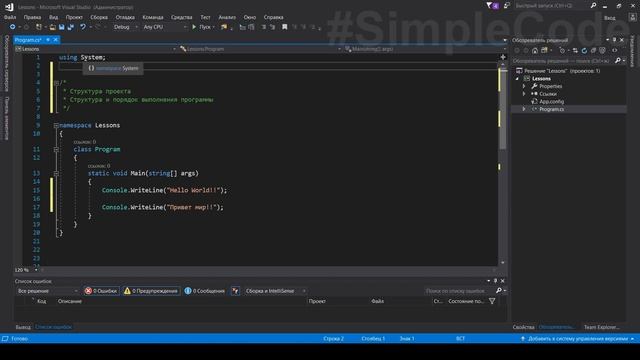
Task: Click the Quick Launch search magnifier icon
Action: point(593,6)
